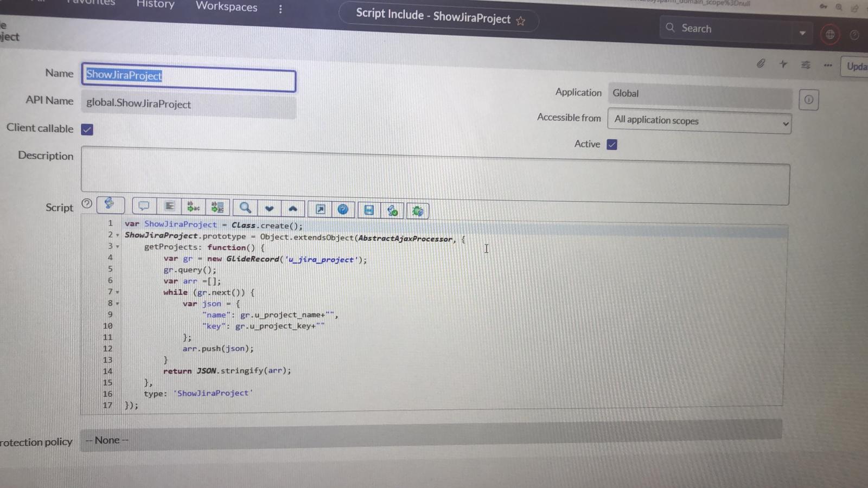Toggle the Client callable checkbox
868x488 pixels.
87,130
